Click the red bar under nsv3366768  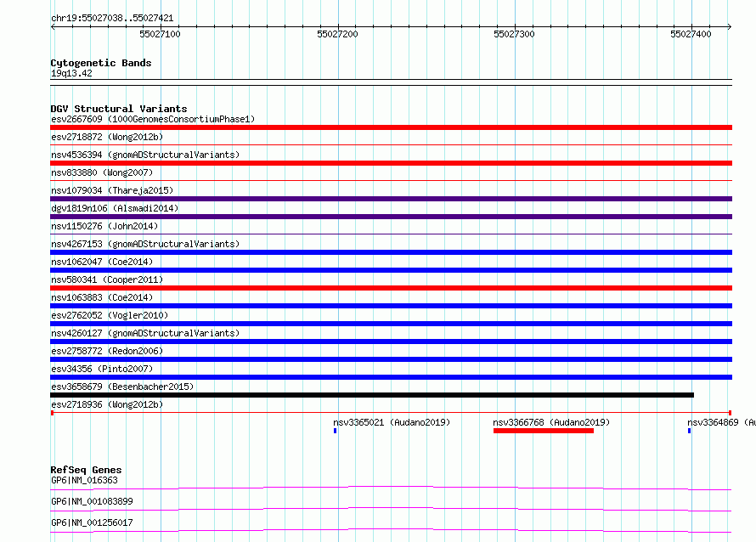tap(544, 431)
